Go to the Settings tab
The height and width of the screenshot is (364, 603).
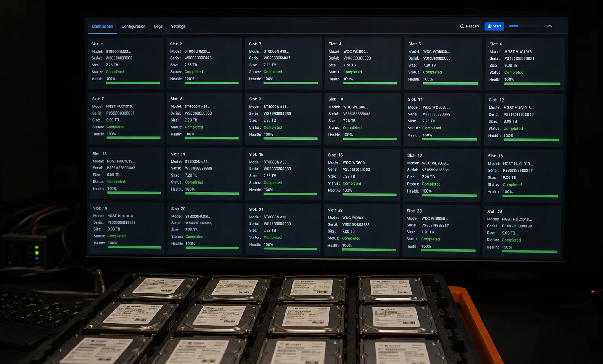[x=178, y=27]
